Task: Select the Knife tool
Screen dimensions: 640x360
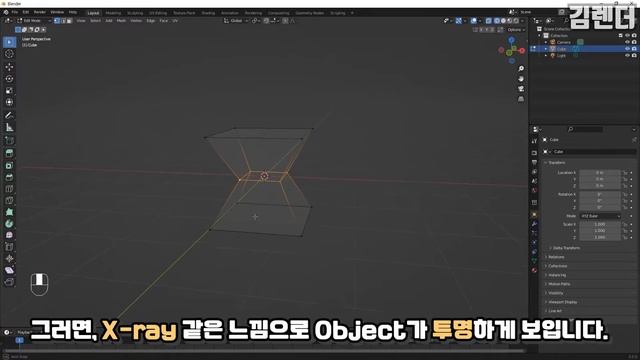Action: pos(9,200)
